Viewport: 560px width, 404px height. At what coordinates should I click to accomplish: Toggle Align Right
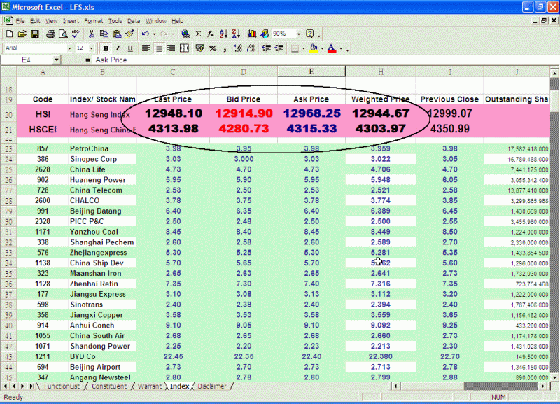pyautogui.click(x=171, y=48)
